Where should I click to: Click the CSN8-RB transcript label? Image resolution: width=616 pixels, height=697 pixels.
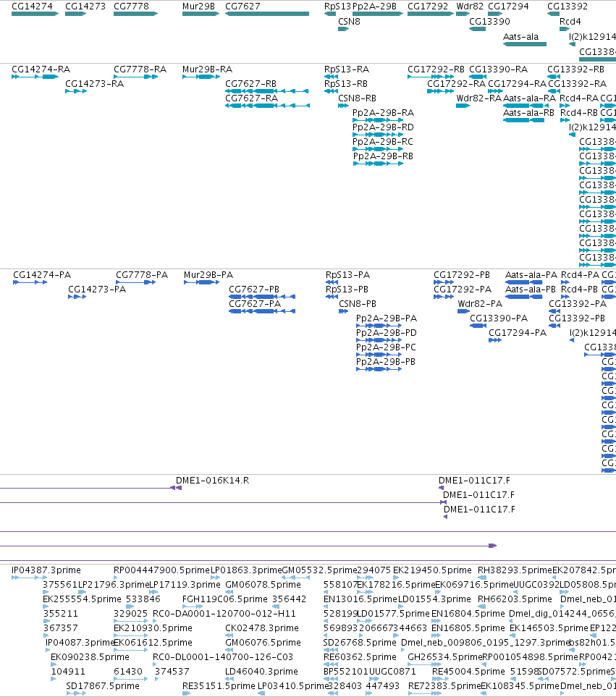point(358,98)
